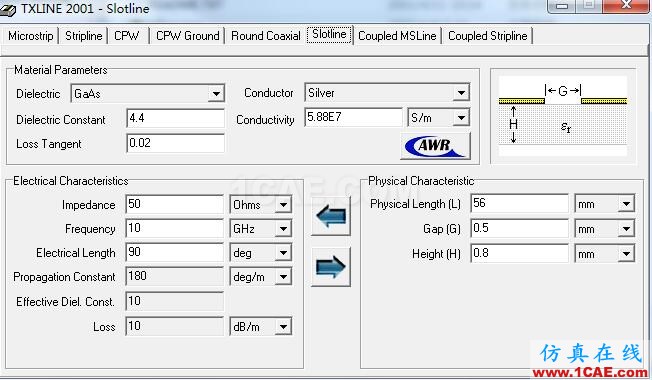Open the Coupled MSLine tab
The height and width of the screenshot is (380, 652).
click(x=397, y=36)
